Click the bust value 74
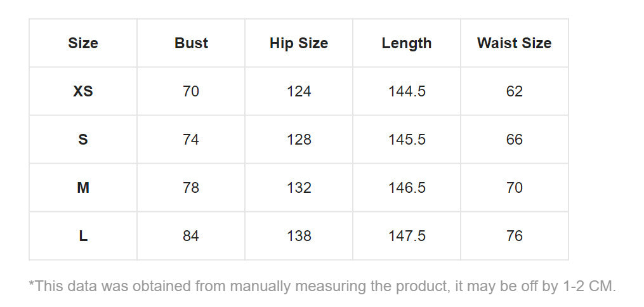The width and height of the screenshot is (644, 307). point(191,140)
